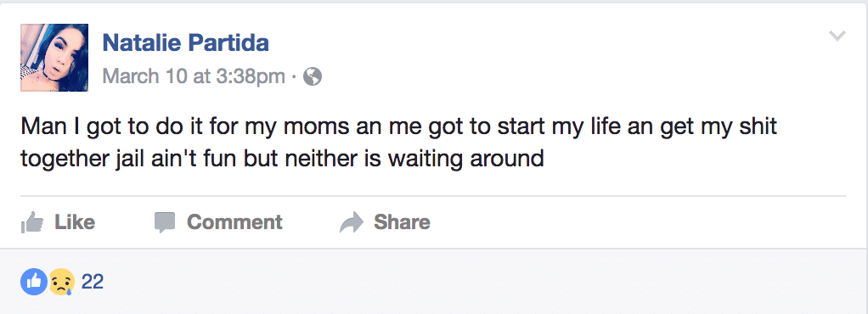
Task: Click the post's first line starting with Man
Action: pyautogui.click(x=399, y=127)
